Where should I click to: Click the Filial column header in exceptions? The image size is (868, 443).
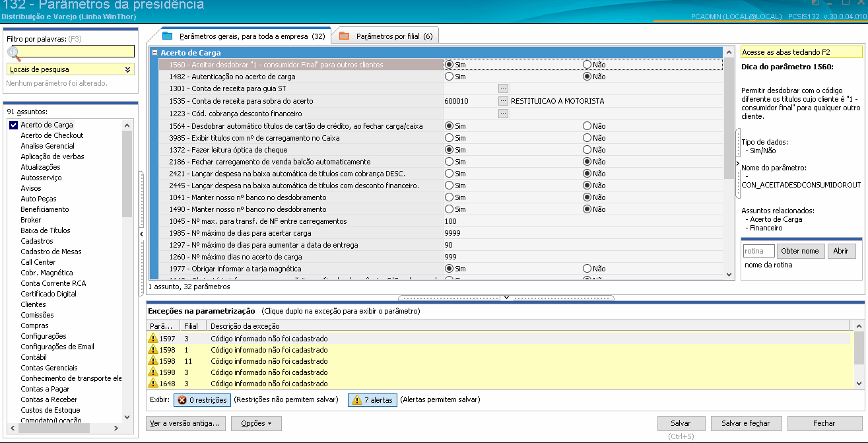193,326
